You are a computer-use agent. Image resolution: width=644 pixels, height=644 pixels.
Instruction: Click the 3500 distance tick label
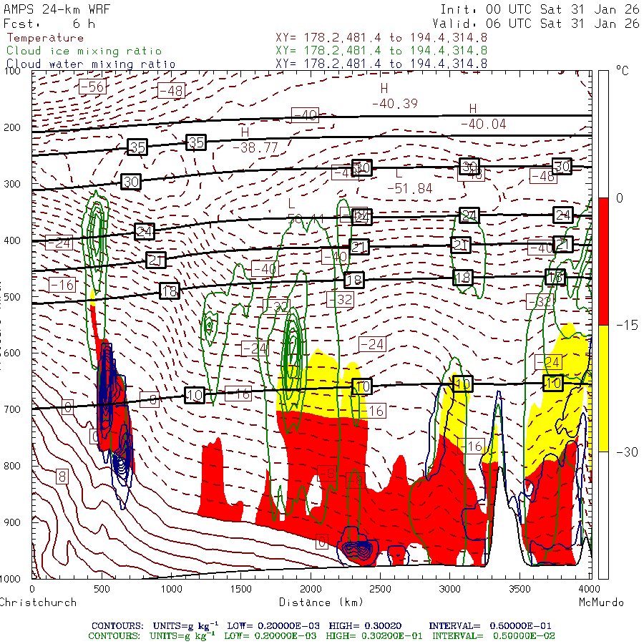click(519, 589)
